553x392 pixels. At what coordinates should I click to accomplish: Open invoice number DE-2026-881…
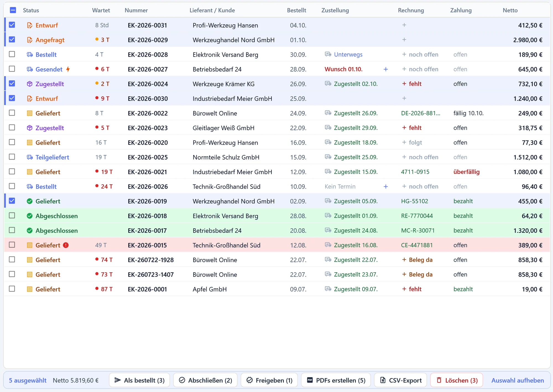pyautogui.click(x=421, y=113)
